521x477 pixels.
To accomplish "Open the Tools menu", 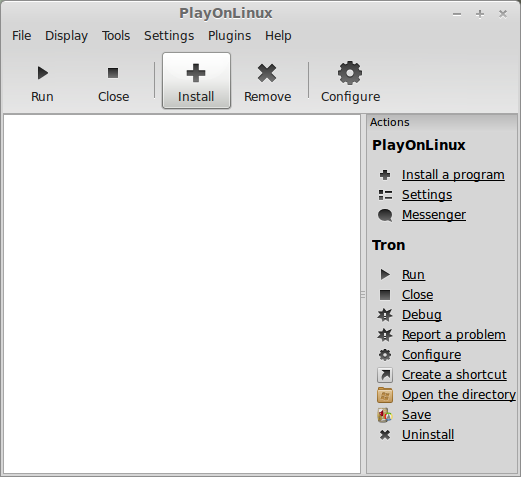I will tap(116, 36).
